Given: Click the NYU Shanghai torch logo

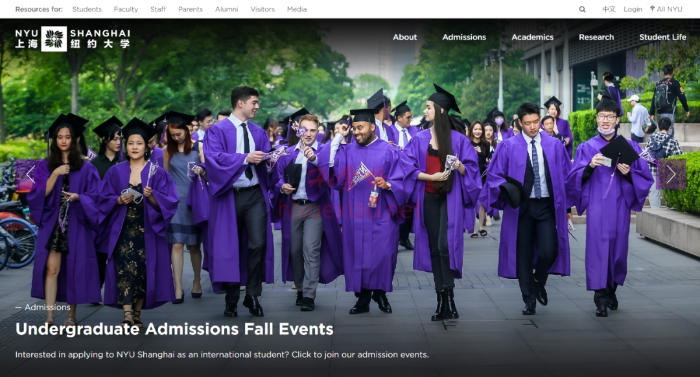Looking at the screenshot, I should click(54, 39).
